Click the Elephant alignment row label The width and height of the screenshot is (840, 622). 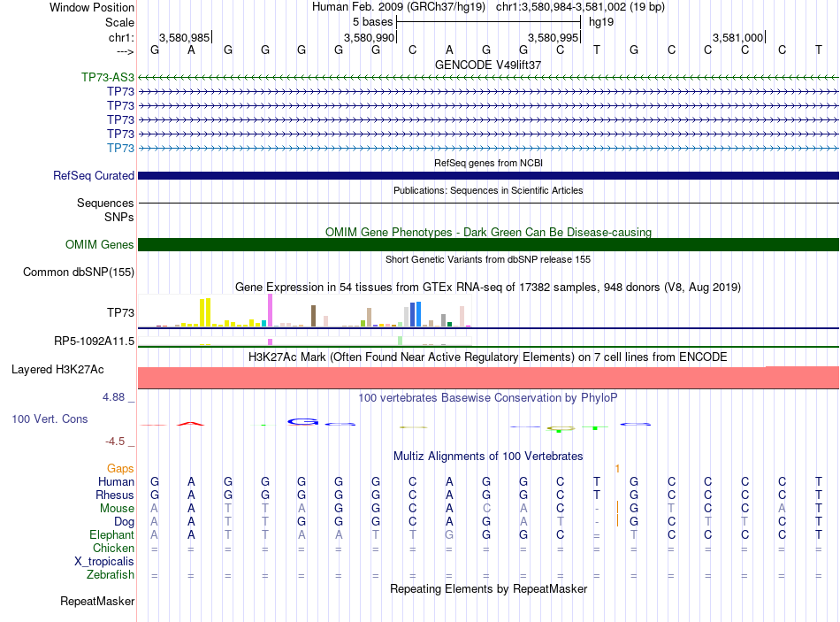pos(112,534)
